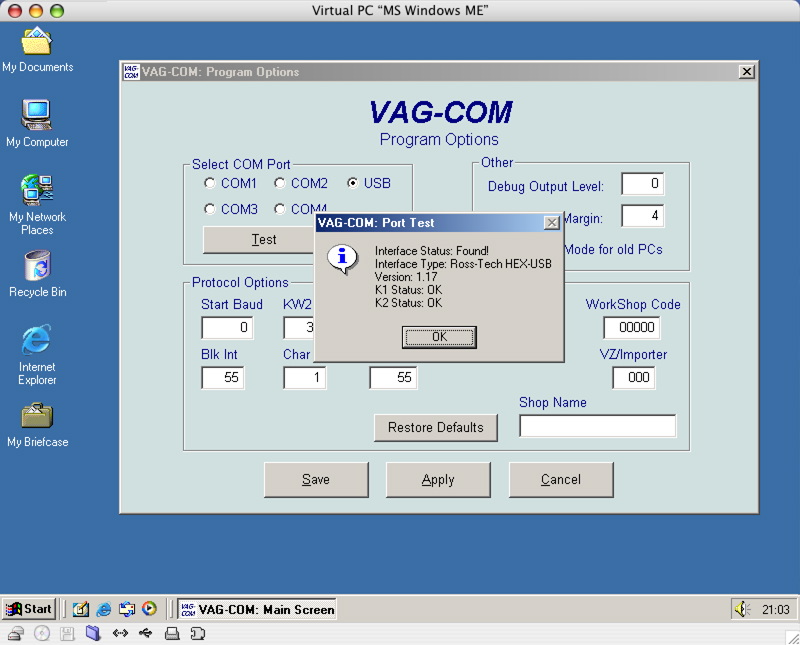Click the window resize grip in Virtual PC
The height and width of the screenshot is (645, 800).
click(x=793, y=637)
